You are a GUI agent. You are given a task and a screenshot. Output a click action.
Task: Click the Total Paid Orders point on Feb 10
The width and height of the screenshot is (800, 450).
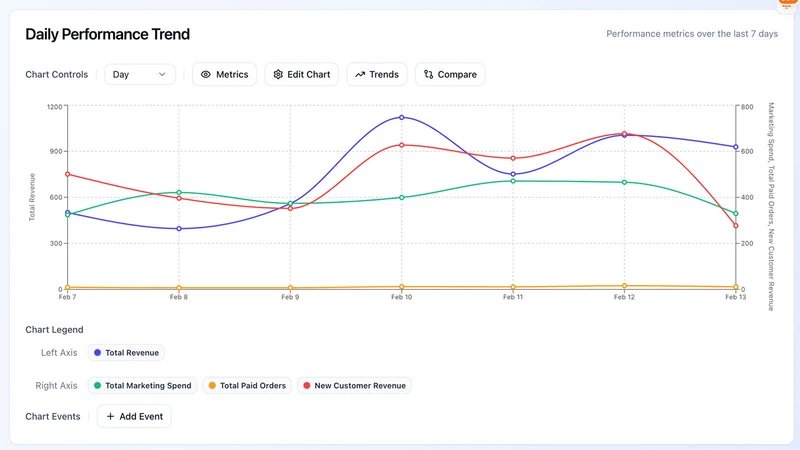click(x=402, y=287)
